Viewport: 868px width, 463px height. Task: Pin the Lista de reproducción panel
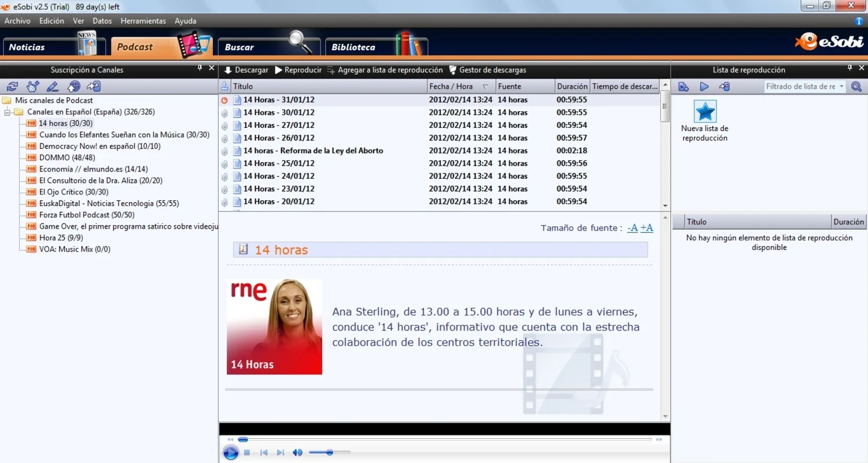(849, 68)
